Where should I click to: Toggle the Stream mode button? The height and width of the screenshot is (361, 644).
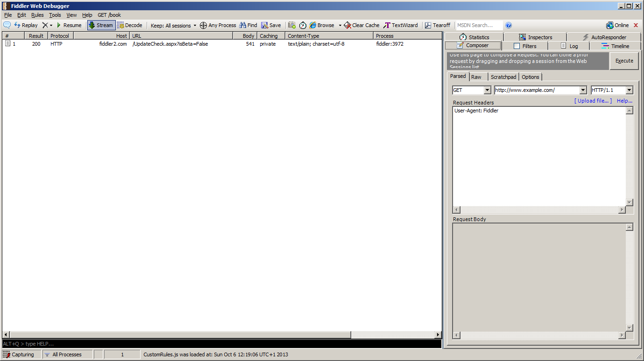click(x=101, y=25)
